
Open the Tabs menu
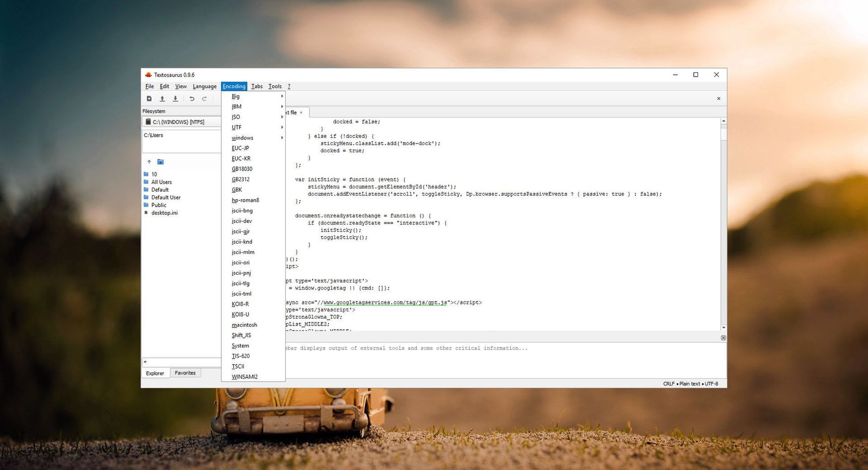(257, 86)
